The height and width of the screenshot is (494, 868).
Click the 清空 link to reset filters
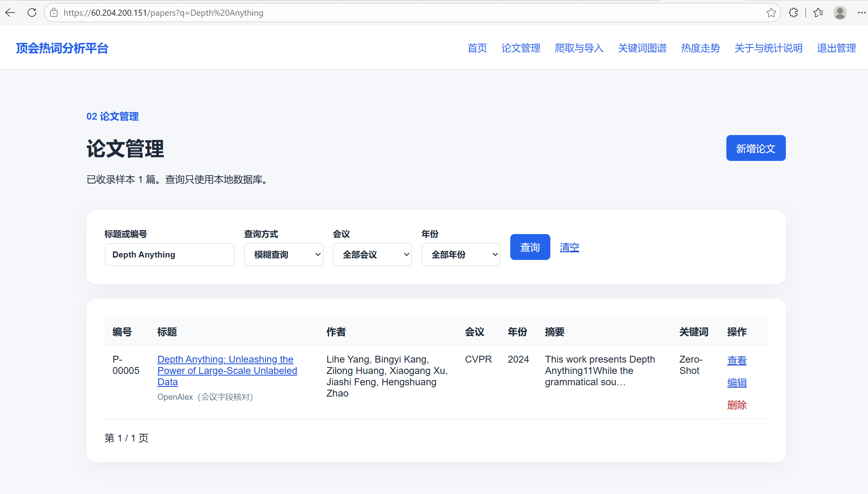pyautogui.click(x=569, y=247)
